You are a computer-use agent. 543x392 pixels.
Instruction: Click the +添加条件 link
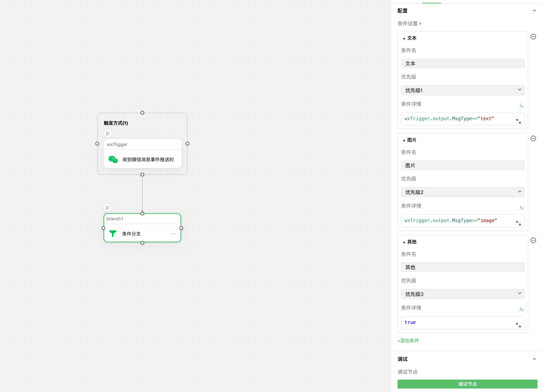click(408, 340)
